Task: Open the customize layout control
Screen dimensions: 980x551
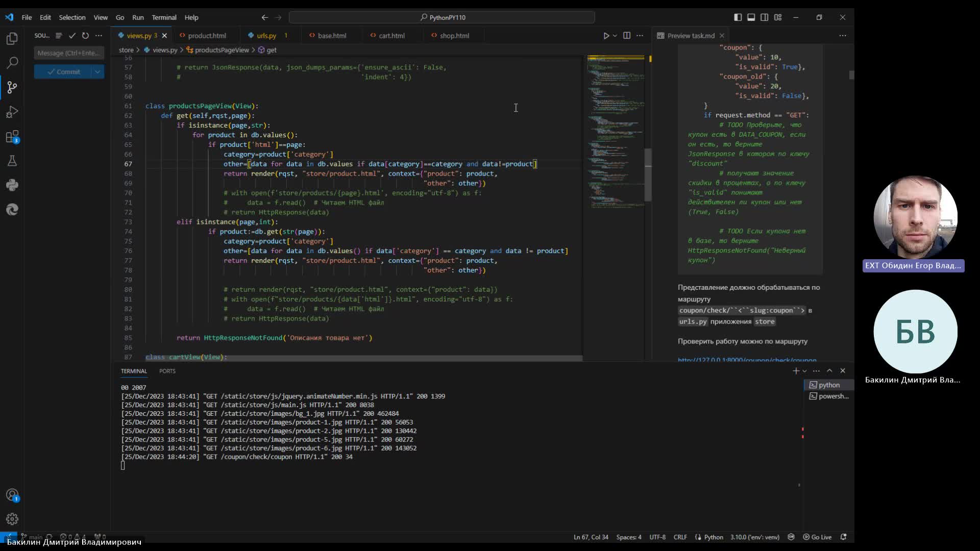Action: point(778,17)
